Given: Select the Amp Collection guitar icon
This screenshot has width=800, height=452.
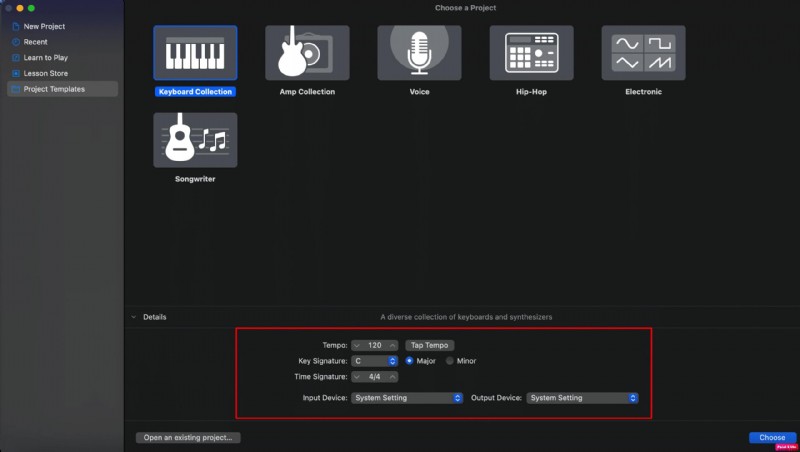Looking at the screenshot, I should pos(307,53).
